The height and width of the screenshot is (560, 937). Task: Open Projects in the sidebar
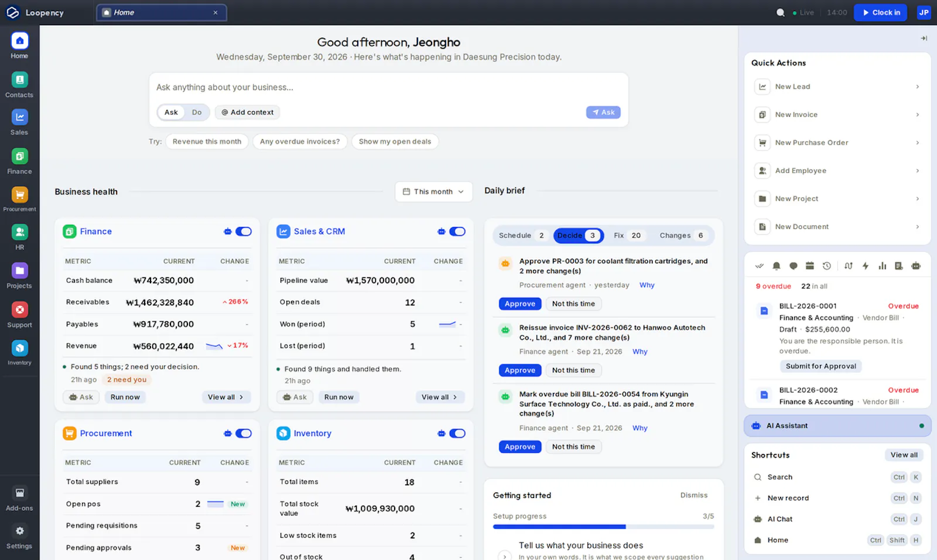(19, 276)
